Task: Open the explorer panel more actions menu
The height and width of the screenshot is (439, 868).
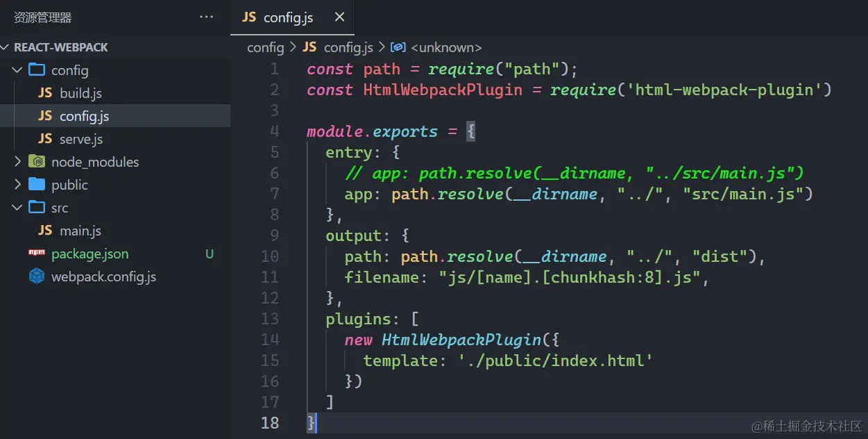Action: coord(206,17)
